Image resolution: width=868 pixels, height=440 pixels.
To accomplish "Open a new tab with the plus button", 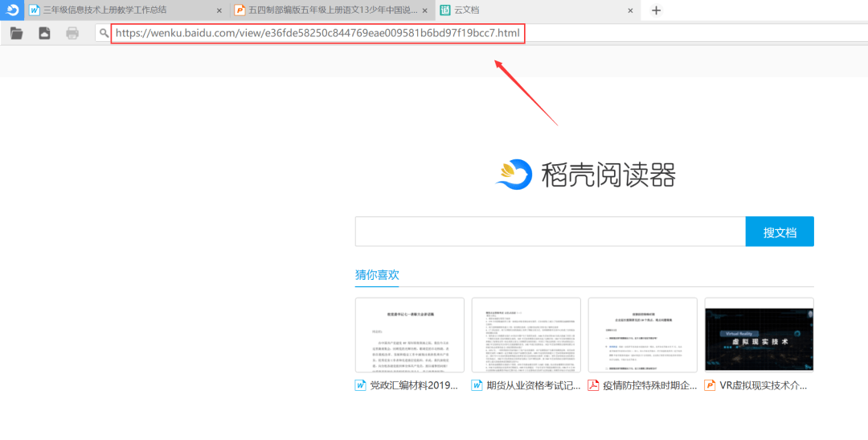I will point(656,10).
